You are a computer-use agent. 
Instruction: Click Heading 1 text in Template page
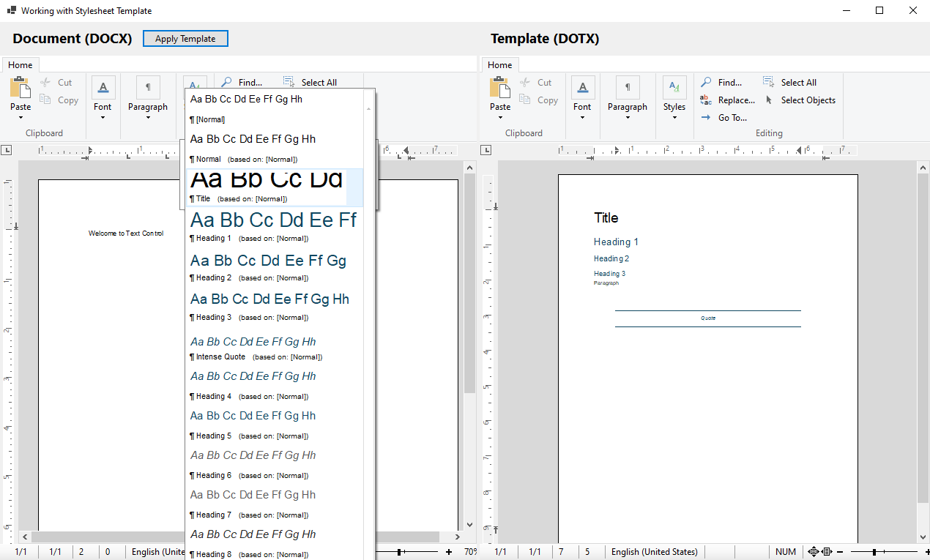[617, 242]
